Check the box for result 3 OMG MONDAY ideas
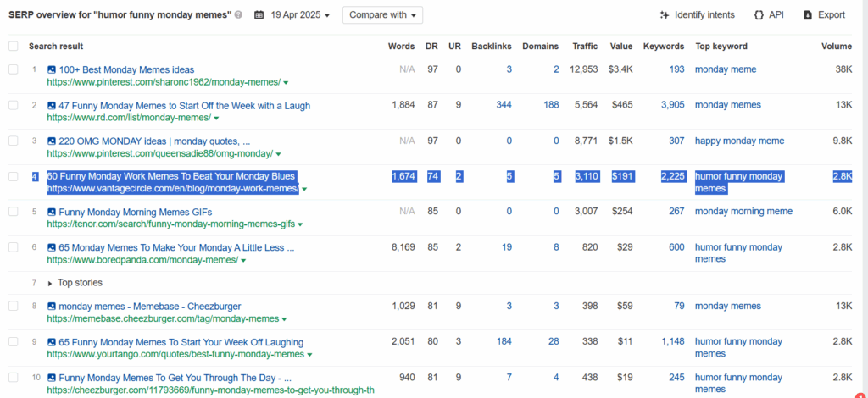 (14, 141)
